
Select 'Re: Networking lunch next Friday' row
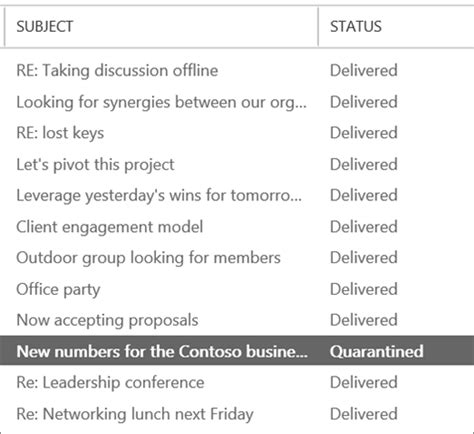pyautogui.click(x=237, y=414)
